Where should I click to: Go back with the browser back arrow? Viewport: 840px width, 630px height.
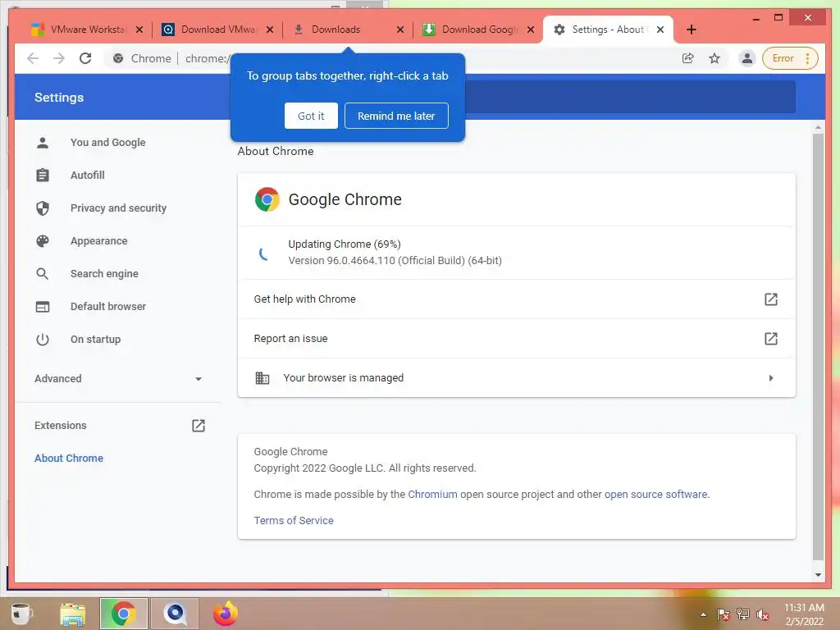click(33, 58)
